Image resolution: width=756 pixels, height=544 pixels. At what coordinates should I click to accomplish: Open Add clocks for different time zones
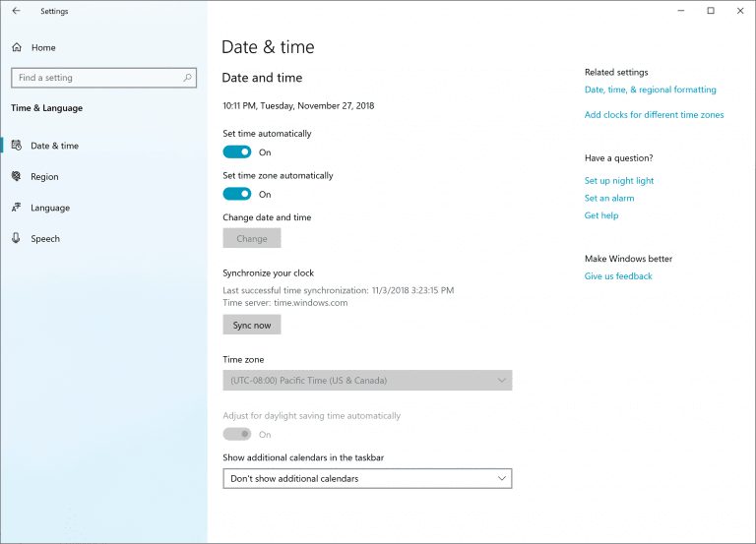[654, 115]
